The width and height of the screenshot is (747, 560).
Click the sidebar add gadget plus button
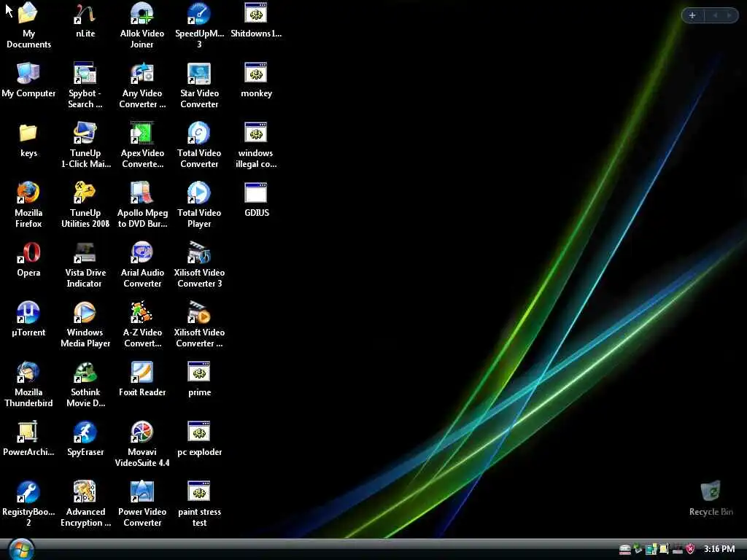(x=692, y=16)
